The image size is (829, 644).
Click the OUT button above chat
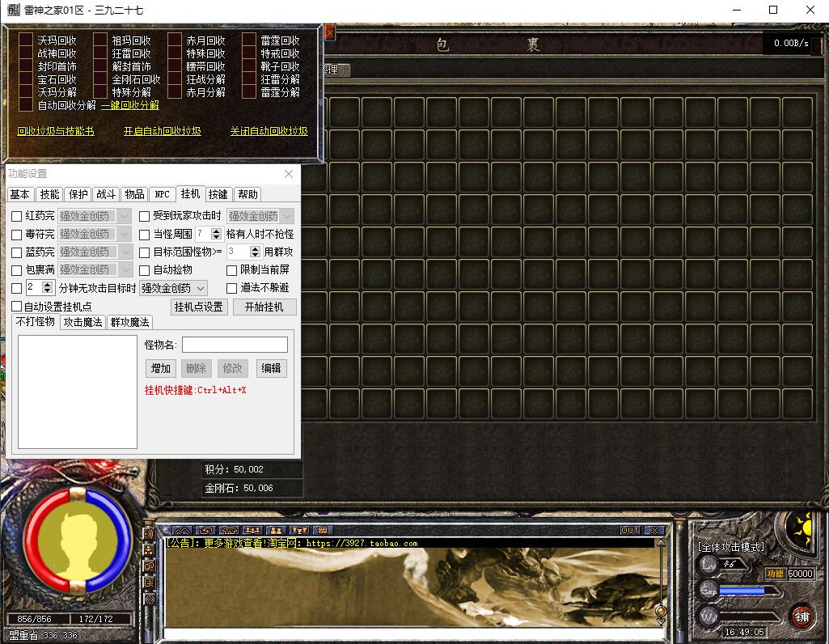click(629, 531)
